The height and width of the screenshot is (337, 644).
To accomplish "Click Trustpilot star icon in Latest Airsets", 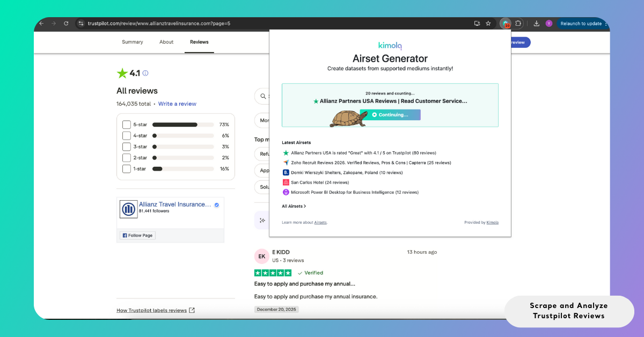I will (286, 153).
